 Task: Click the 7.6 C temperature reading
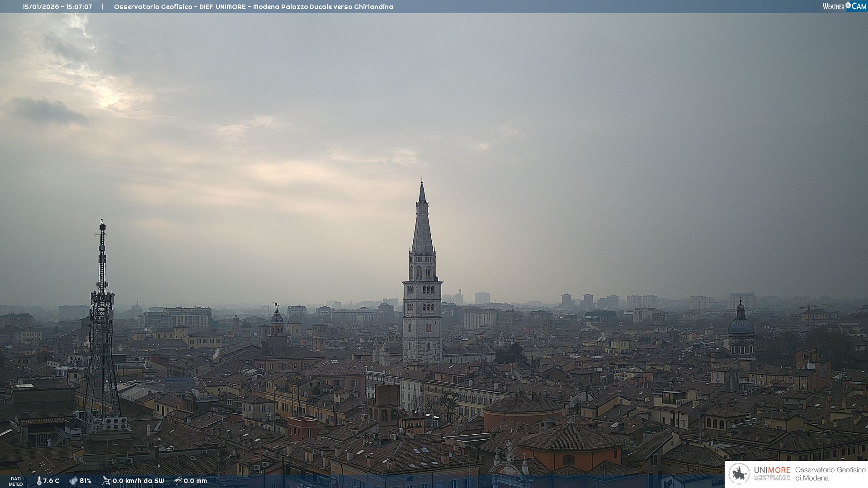click(x=51, y=481)
